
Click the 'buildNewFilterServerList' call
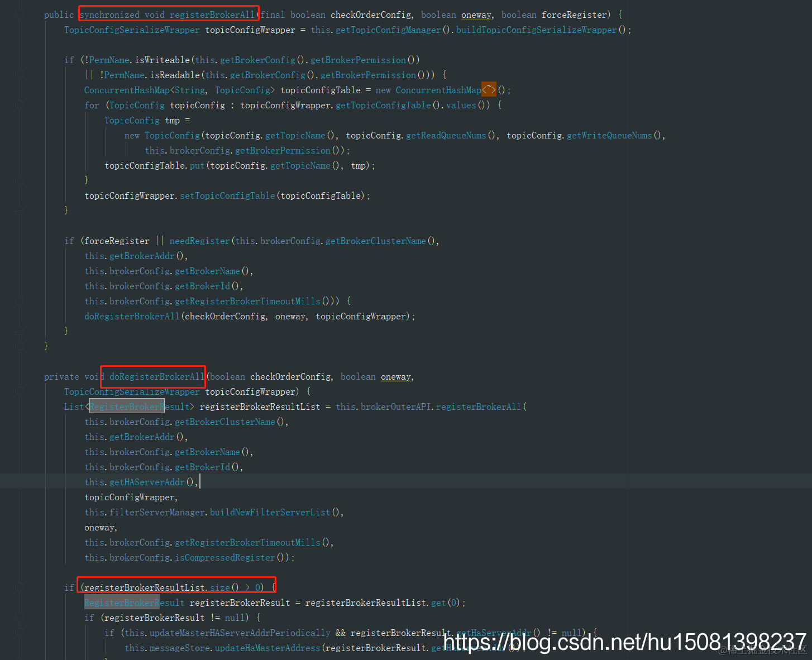coord(270,513)
